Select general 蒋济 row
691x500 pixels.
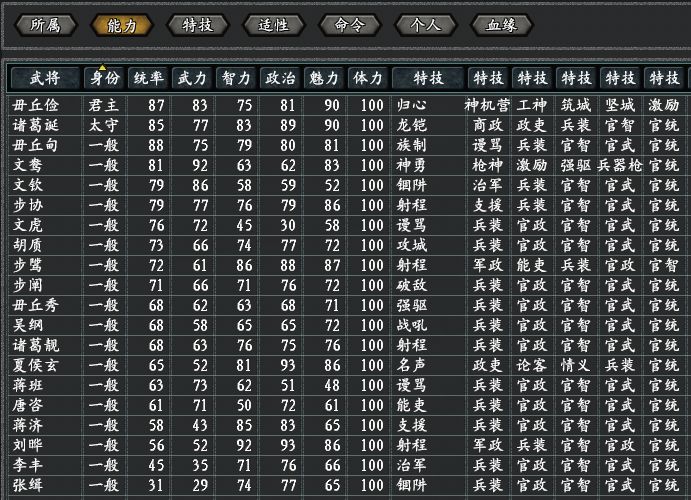coord(349,426)
